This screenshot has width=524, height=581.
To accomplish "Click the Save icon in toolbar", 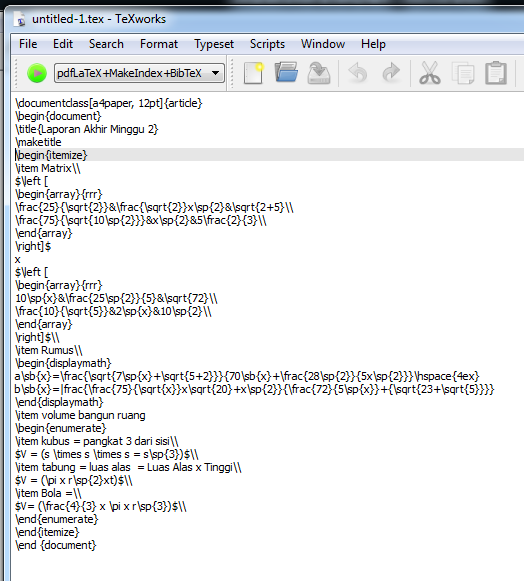I will 319,73.
